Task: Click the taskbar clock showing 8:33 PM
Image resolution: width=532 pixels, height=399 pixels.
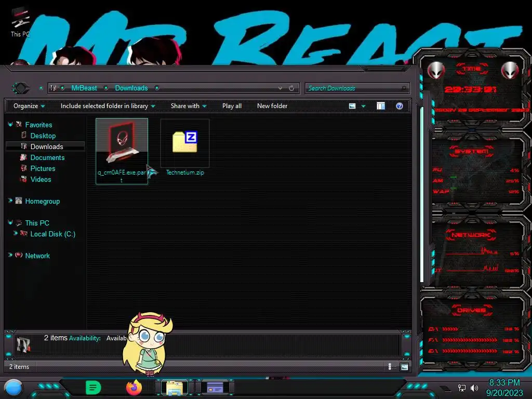Action: 504,383
